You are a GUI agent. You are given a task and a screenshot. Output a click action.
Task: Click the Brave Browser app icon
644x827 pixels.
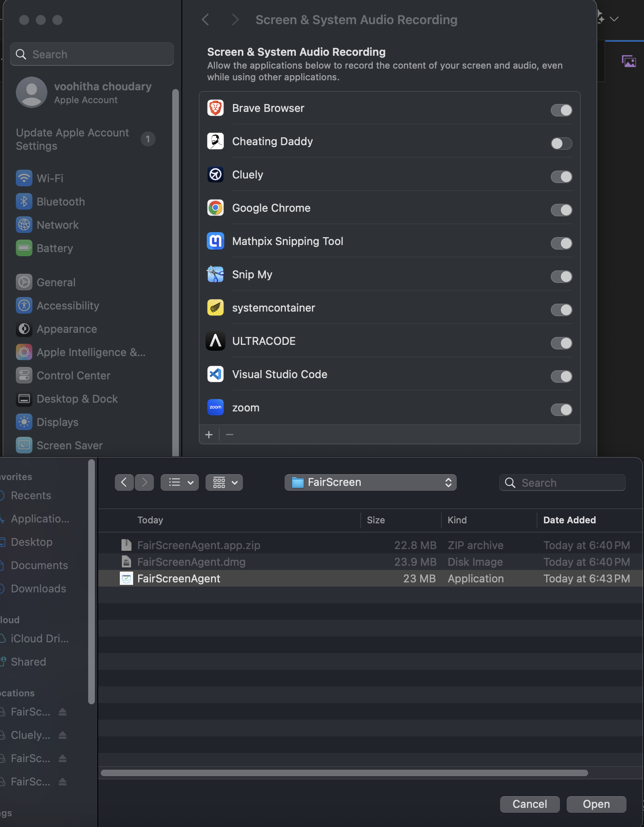pos(215,108)
